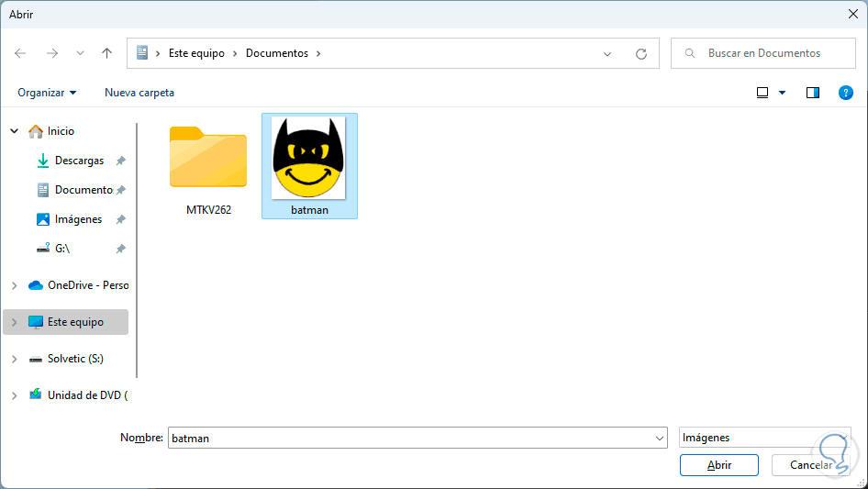Open address bar history dropdown
Image resolution: width=868 pixels, height=489 pixels.
click(x=607, y=54)
